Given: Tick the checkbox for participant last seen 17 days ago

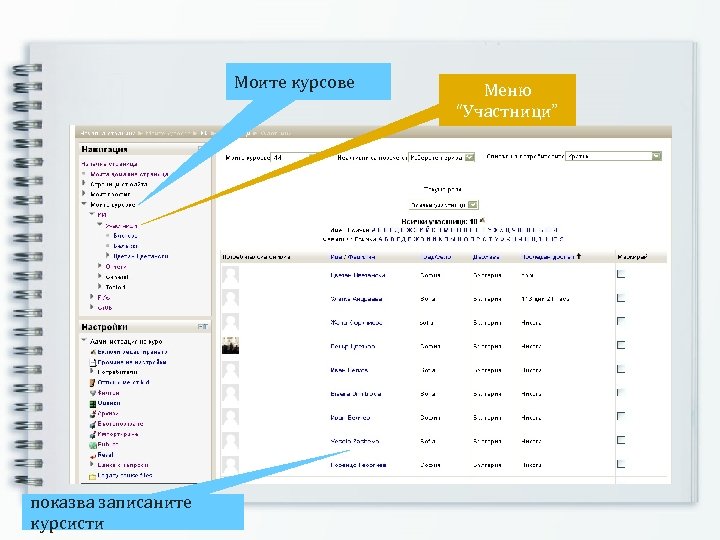Looking at the screenshot, I should 621,298.
